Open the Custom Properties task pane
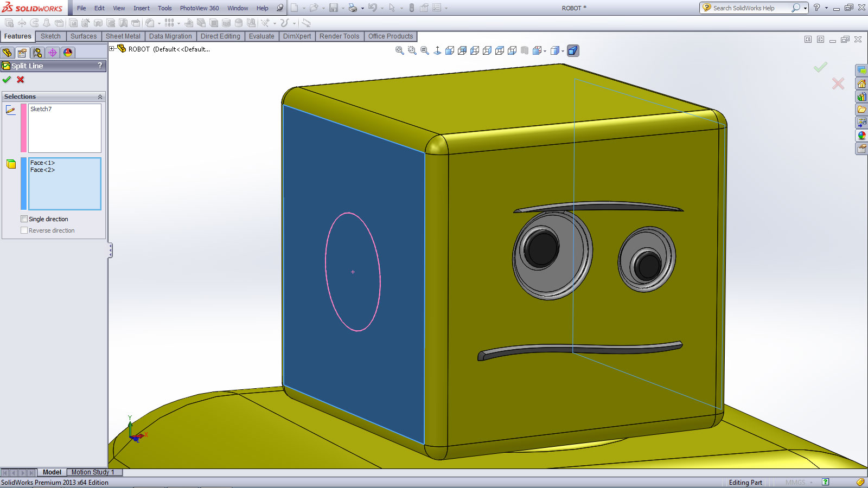868x488 pixels. point(861,149)
